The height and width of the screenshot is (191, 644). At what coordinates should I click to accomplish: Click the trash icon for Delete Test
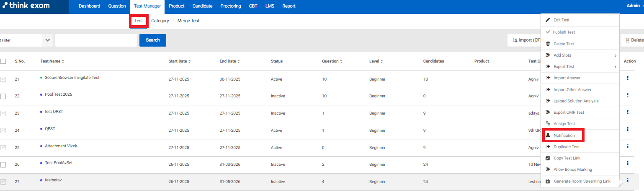click(x=548, y=44)
